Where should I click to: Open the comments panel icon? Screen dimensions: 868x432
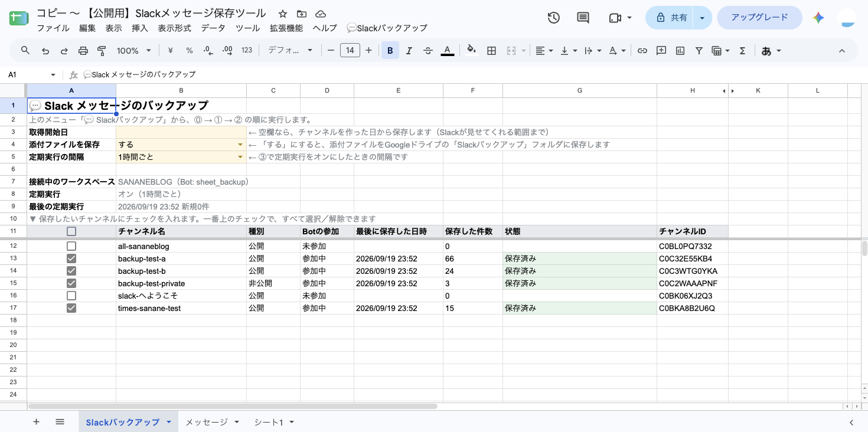pos(583,18)
